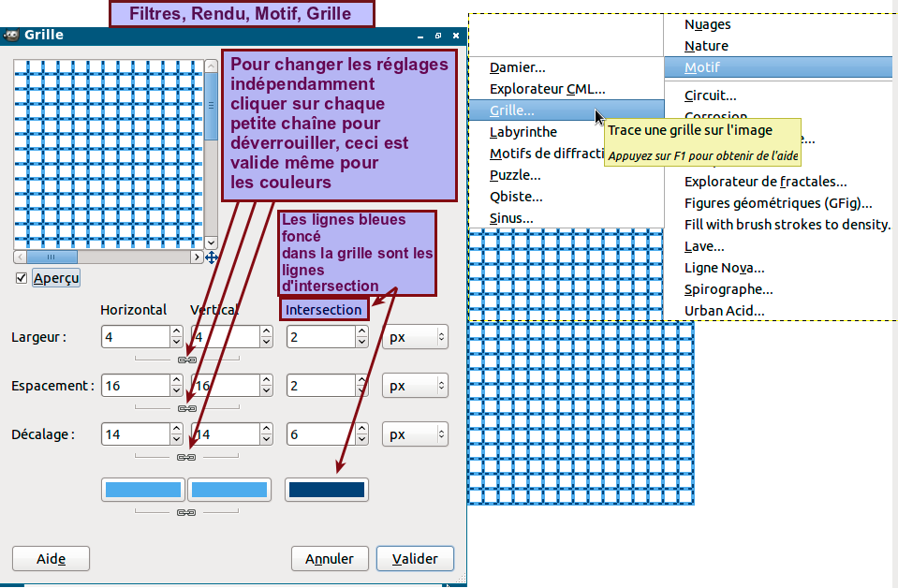Click the Espacement horizontal input field
Image resolution: width=898 pixels, height=588 pixels.
[x=134, y=386]
